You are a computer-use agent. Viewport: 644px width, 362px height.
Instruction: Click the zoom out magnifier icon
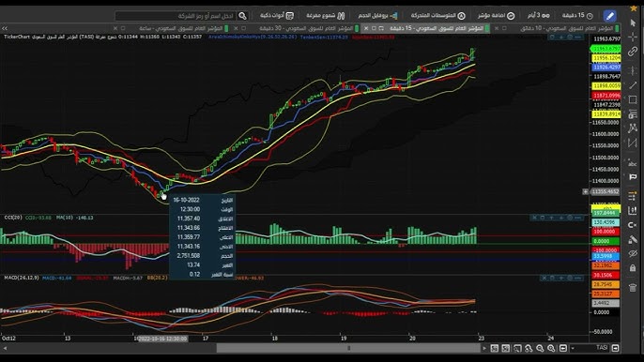540,348
